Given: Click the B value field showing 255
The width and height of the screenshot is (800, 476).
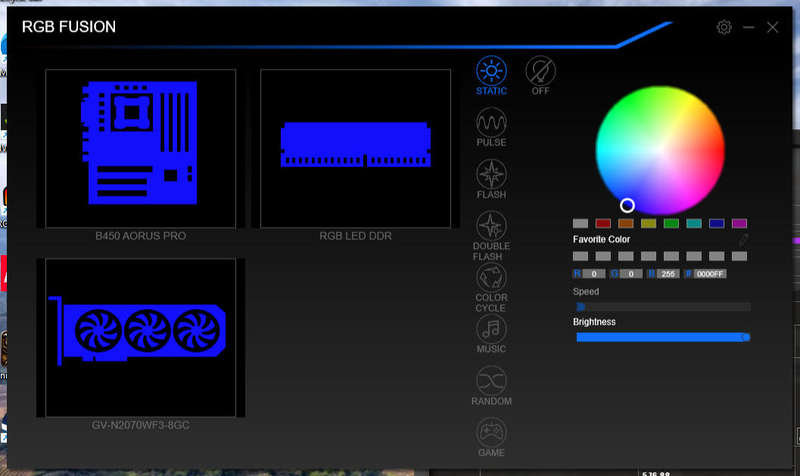Looking at the screenshot, I should tap(668, 274).
